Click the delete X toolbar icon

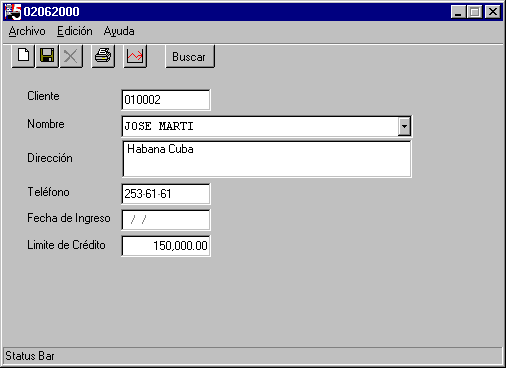[71, 56]
